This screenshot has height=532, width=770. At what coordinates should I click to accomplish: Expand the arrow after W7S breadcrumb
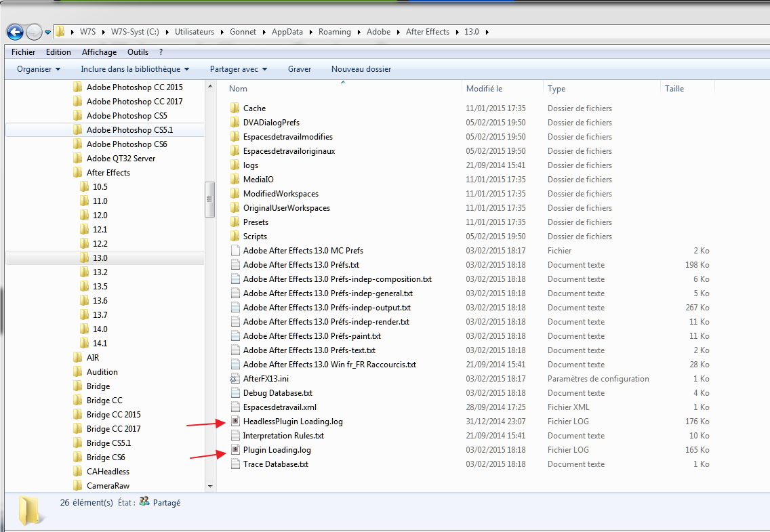(x=104, y=32)
